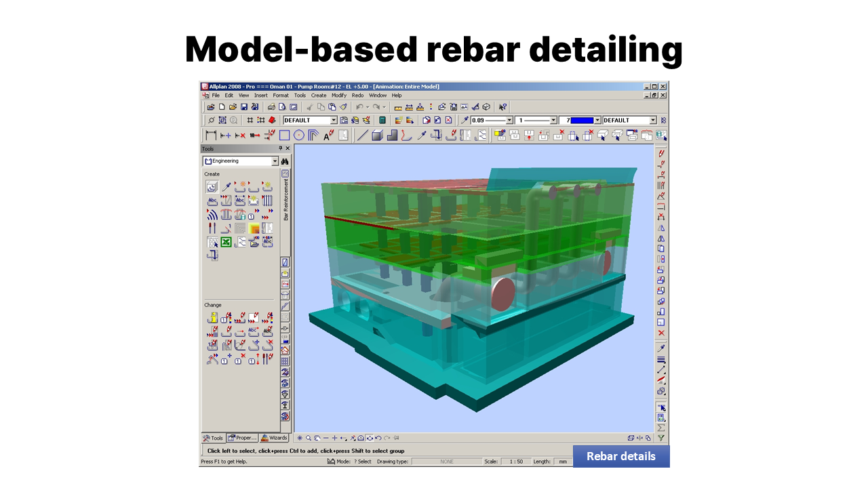Screen dimensions: 868x488
Task: Select the Rectangle tool
Action: (284, 136)
